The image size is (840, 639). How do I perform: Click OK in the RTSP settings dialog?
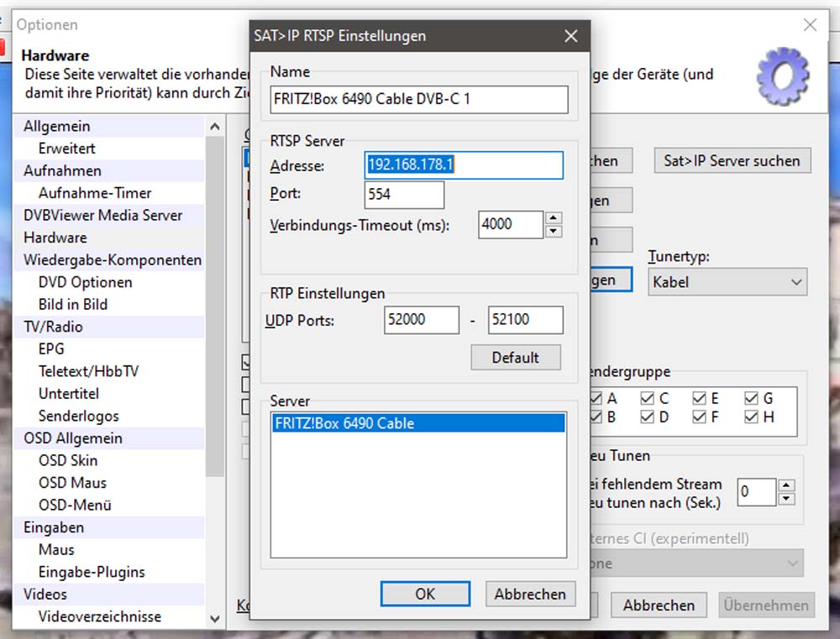[425, 594]
